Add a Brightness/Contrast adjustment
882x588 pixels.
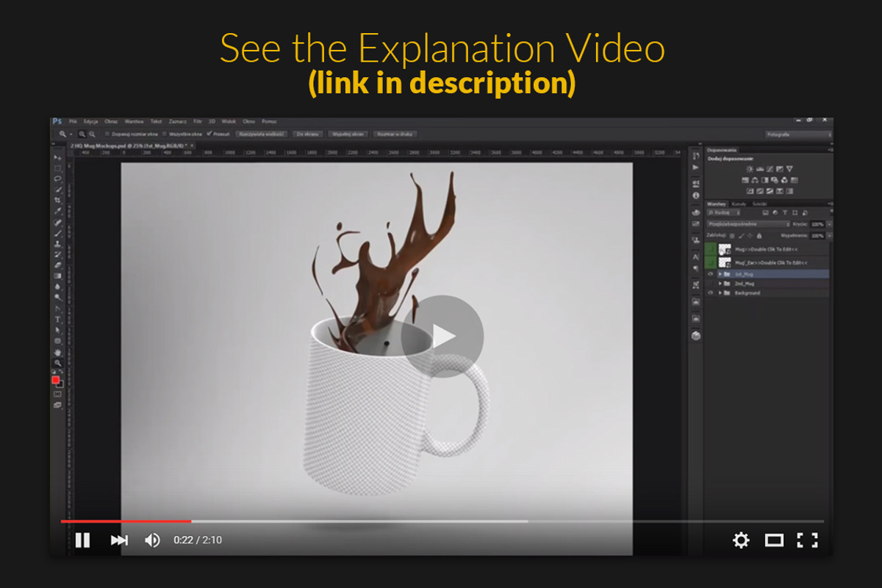(750, 169)
